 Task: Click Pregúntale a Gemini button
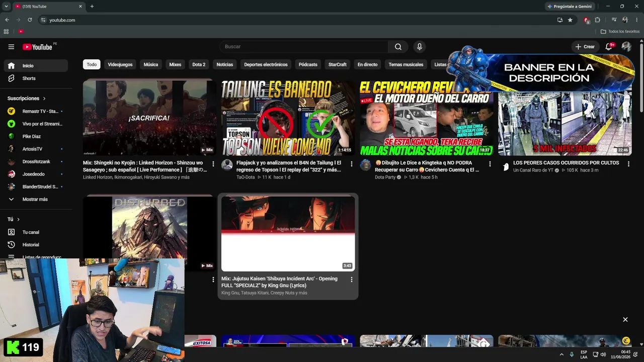[x=569, y=7]
